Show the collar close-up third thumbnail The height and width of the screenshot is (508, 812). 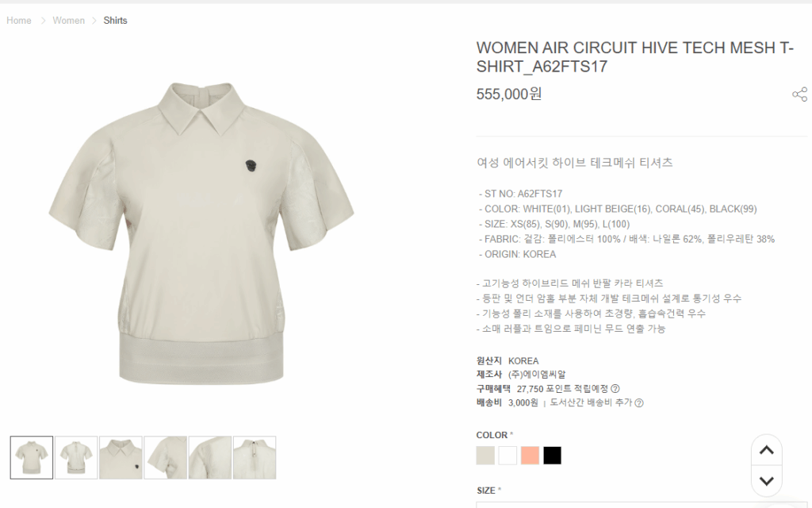[x=121, y=457]
